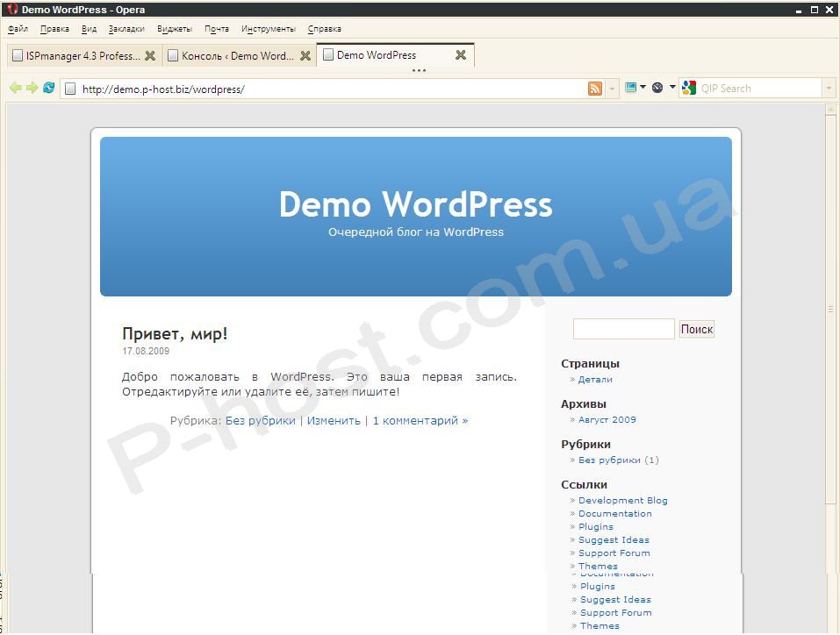
Task: Click in the blog search input box
Action: 623,329
